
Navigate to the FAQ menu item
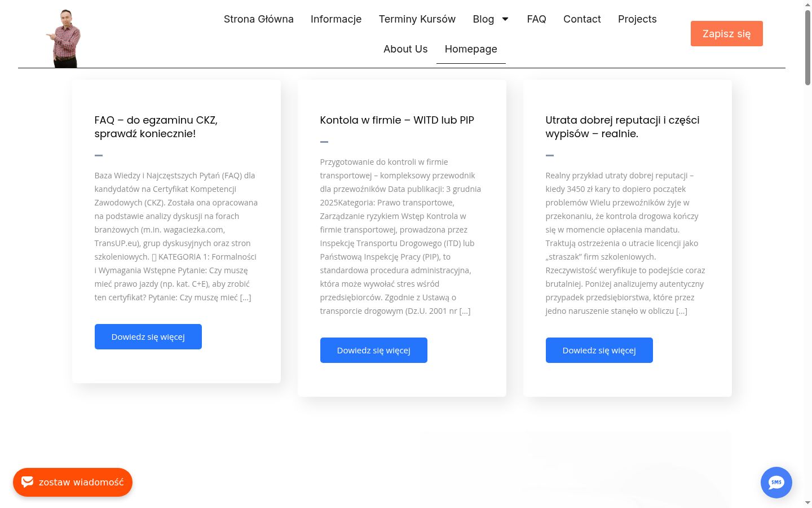tap(536, 19)
